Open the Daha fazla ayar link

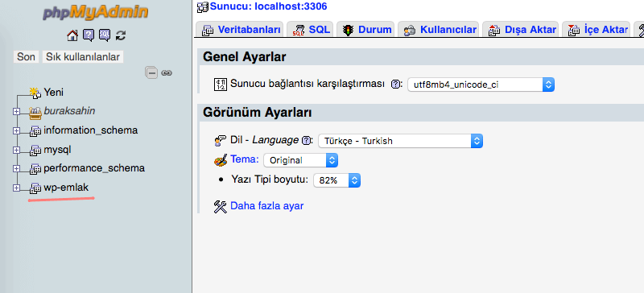pyautogui.click(x=267, y=205)
